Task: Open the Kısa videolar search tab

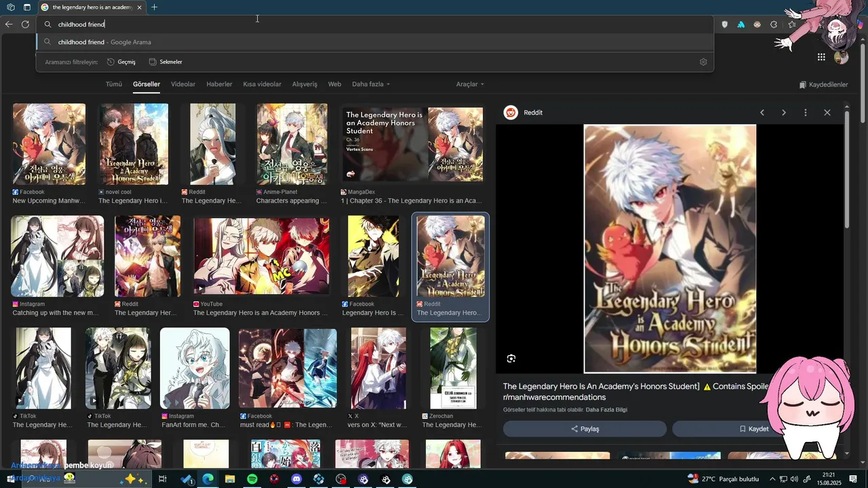Action: [262, 84]
